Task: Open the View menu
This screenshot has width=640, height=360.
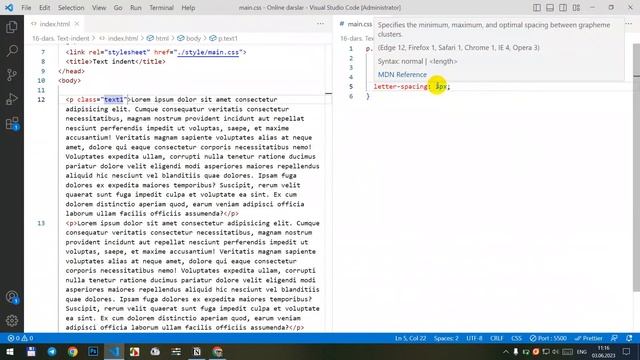Action: [x=99, y=7]
